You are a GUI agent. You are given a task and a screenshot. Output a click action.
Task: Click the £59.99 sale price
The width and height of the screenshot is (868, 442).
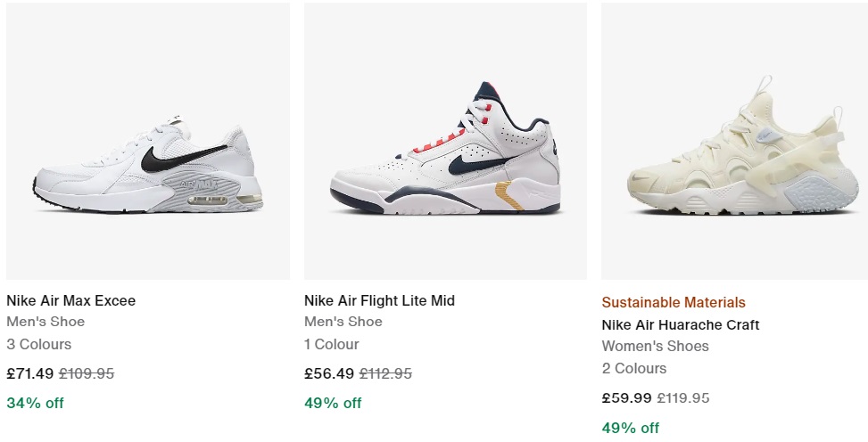coord(626,397)
